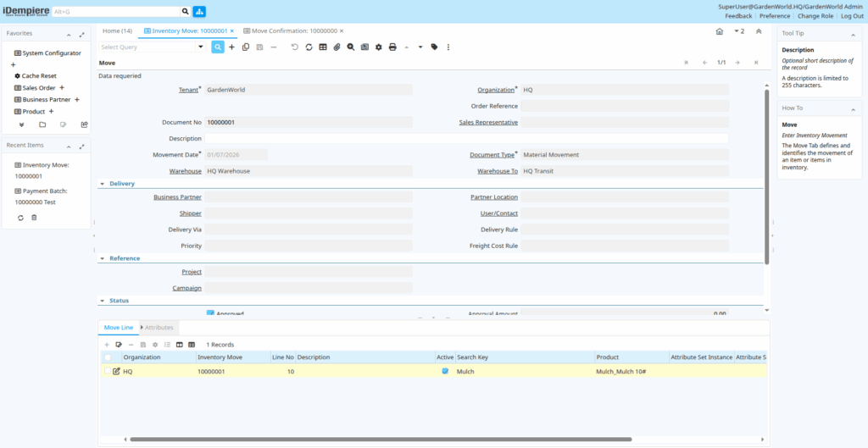Sort by the Line No column header
The height and width of the screenshot is (448, 868).
click(x=282, y=357)
